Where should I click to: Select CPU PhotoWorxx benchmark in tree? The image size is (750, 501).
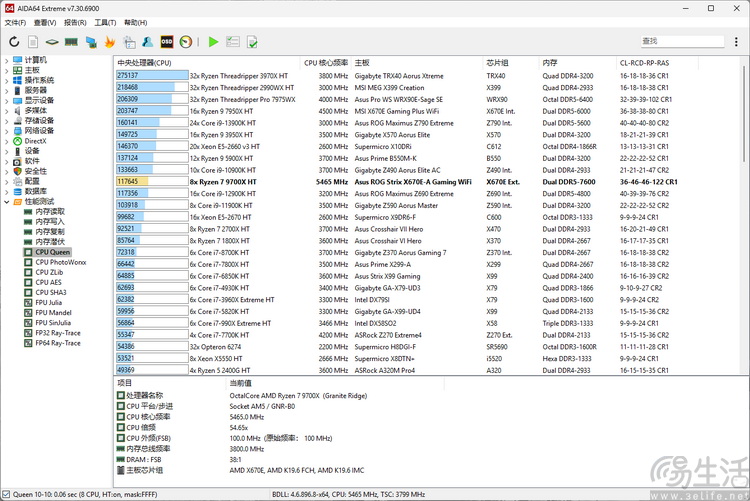pyautogui.click(x=60, y=262)
